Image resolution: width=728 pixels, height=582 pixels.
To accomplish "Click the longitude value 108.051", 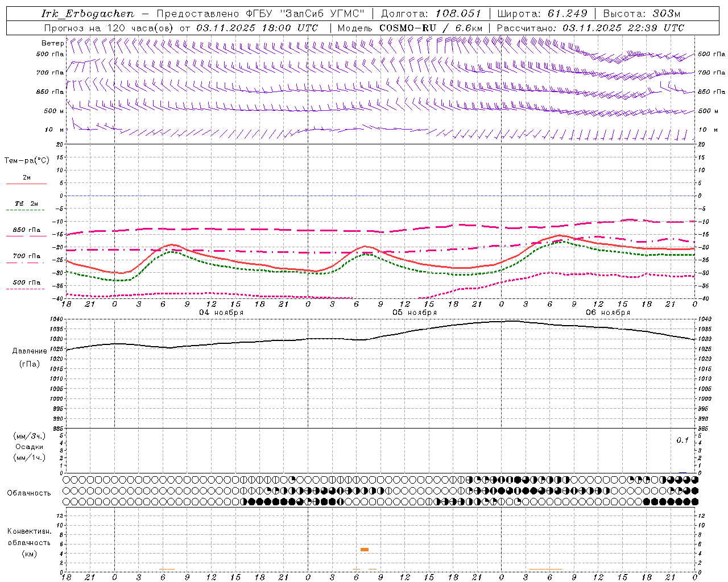I will [x=458, y=14].
